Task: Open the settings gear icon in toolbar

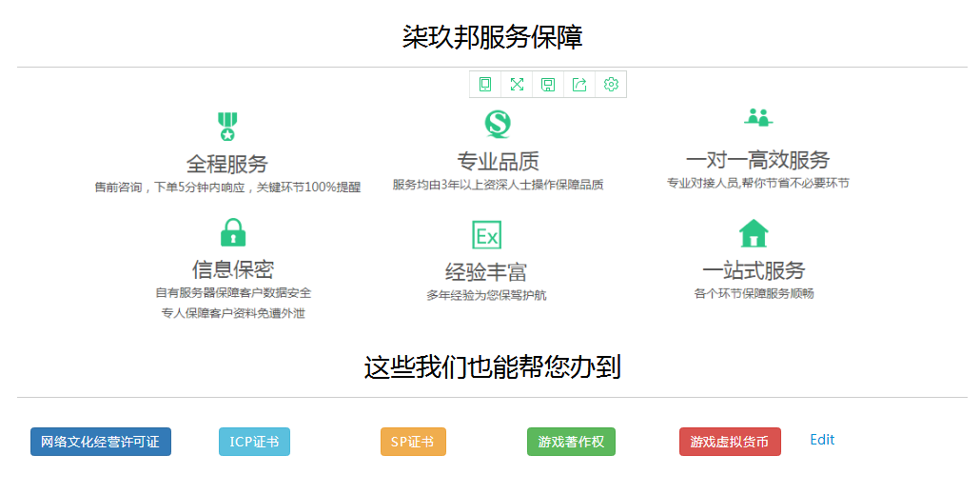Action: [x=611, y=85]
